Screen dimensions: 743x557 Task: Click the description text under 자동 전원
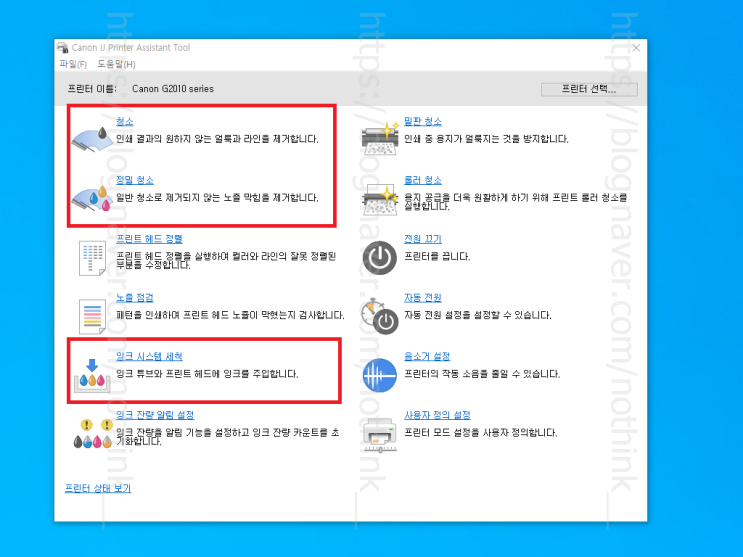point(478,315)
